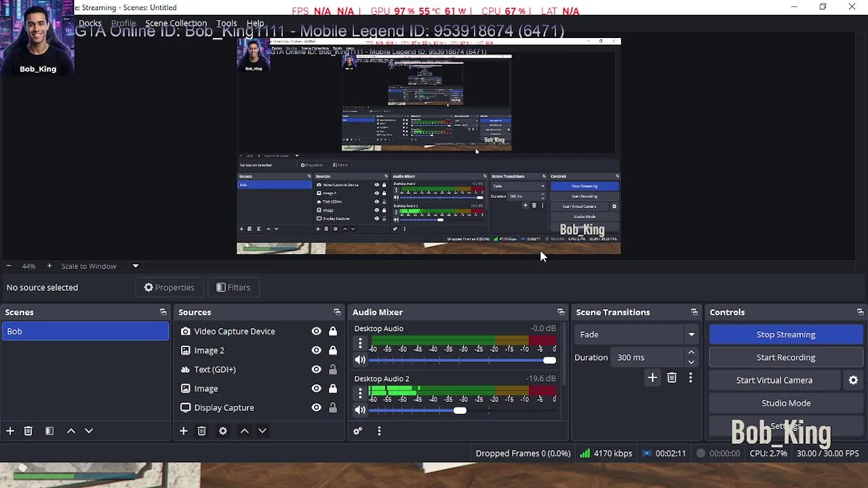
Task: Add a new scene with plus icon
Action: coord(10,431)
